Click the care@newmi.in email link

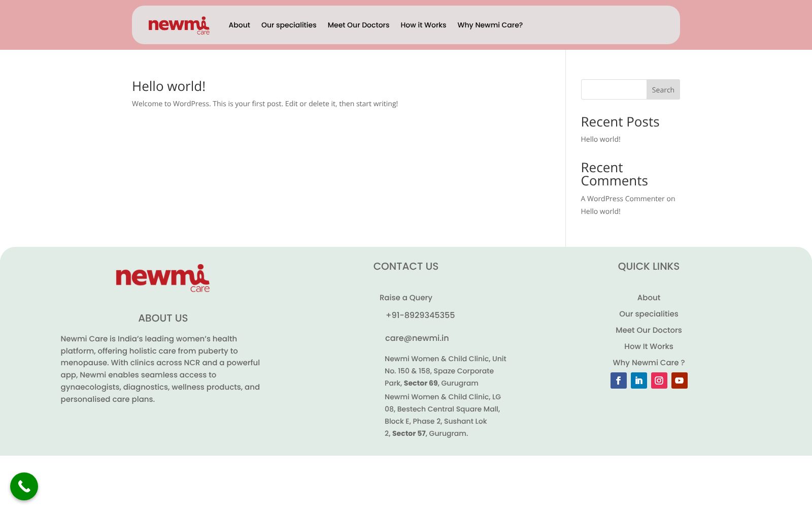click(417, 338)
